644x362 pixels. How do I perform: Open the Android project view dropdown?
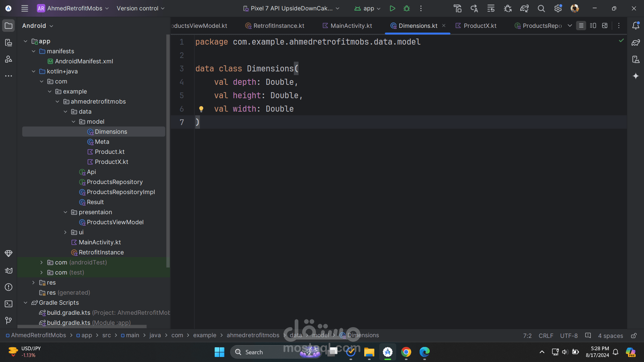[x=38, y=26]
